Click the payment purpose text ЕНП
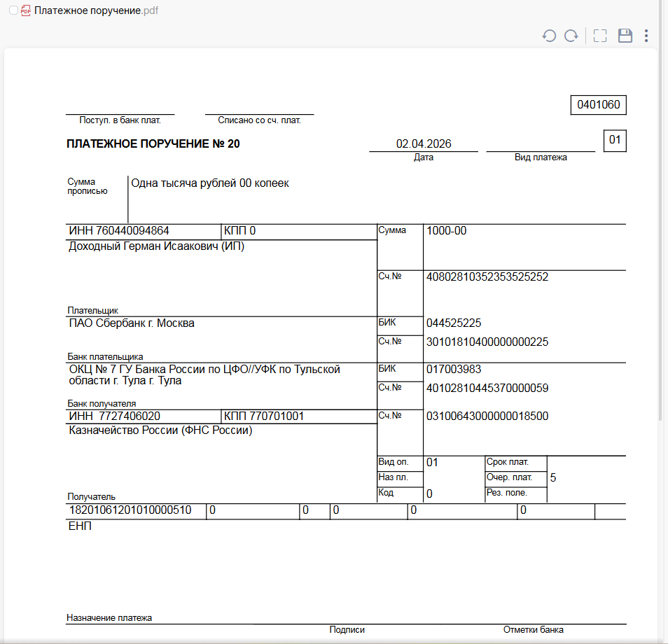Screen dimensions: 668x644 (80, 526)
